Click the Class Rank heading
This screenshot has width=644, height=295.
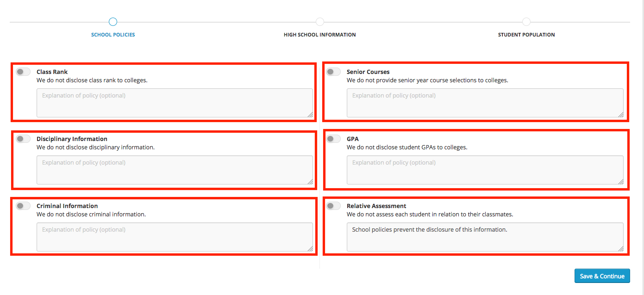[x=52, y=72]
